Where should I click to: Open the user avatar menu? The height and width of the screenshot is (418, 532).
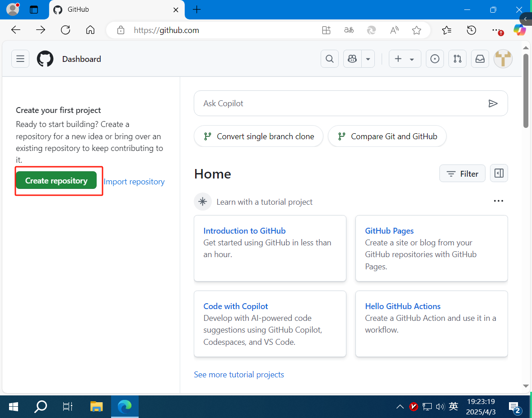(x=503, y=59)
